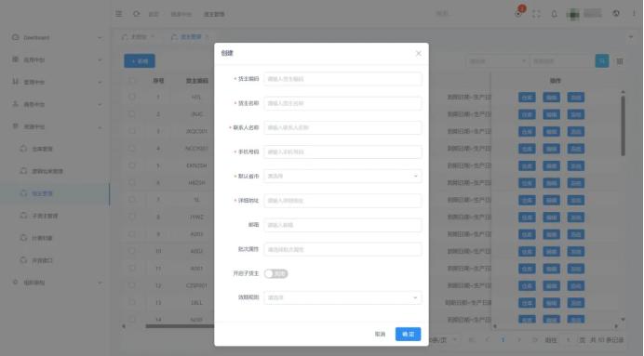644x356 pixels.
Task: Click the 取消 cancel button
Action: 380,334
